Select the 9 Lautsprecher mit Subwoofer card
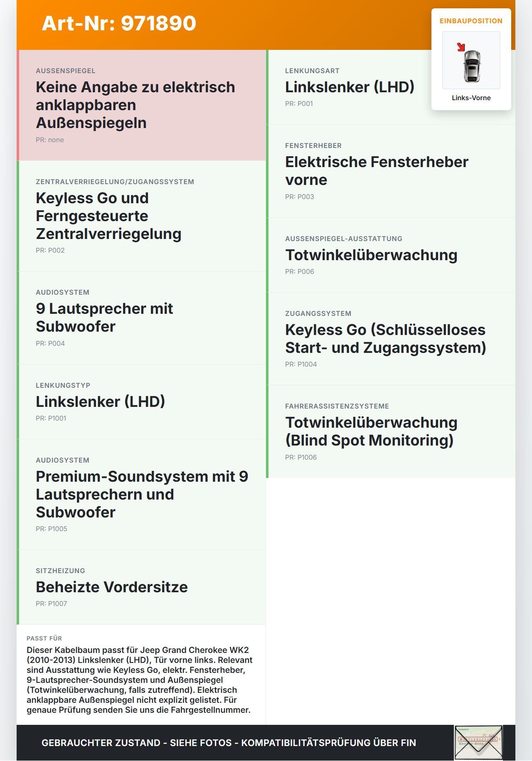532x761 pixels. tap(141, 318)
